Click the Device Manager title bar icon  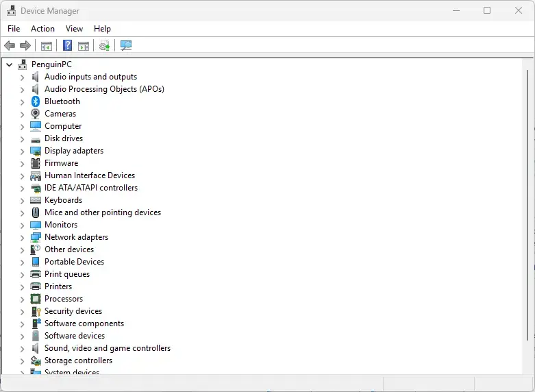pyautogui.click(x=11, y=10)
